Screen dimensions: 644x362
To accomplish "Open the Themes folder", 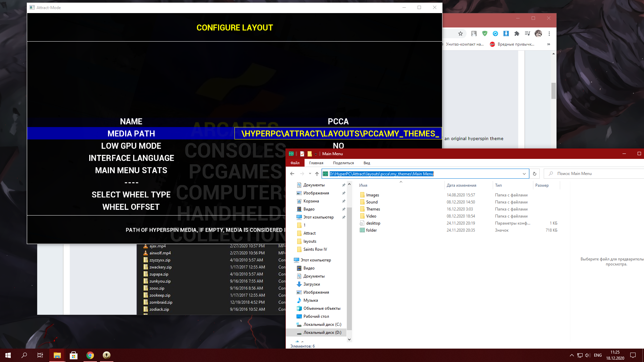I will click(373, 209).
